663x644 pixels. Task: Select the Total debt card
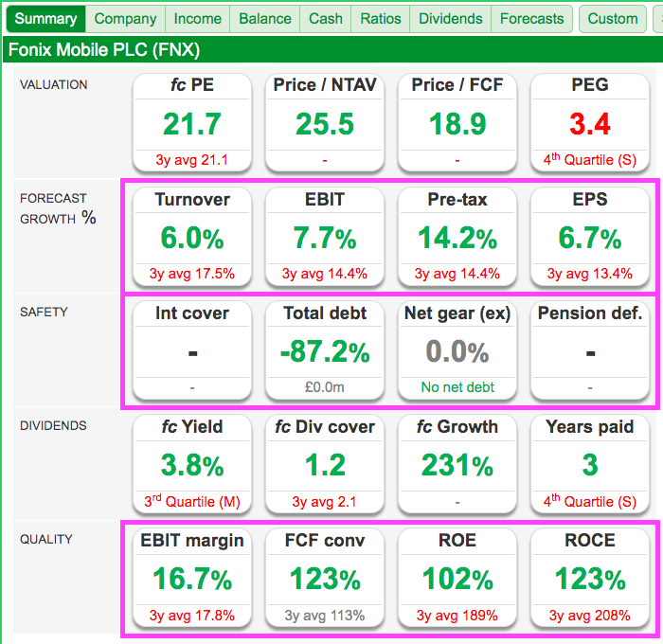point(325,349)
